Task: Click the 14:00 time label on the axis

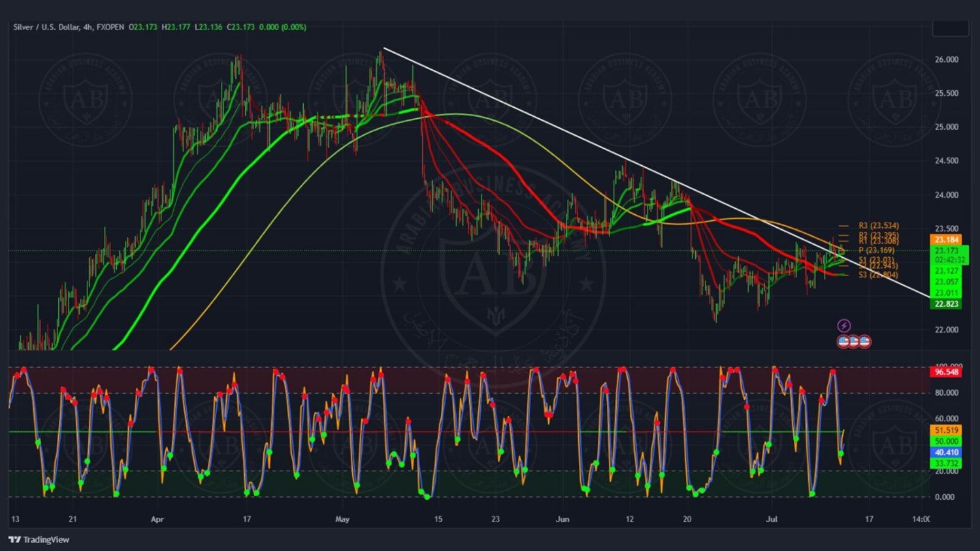Action: (921, 520)
